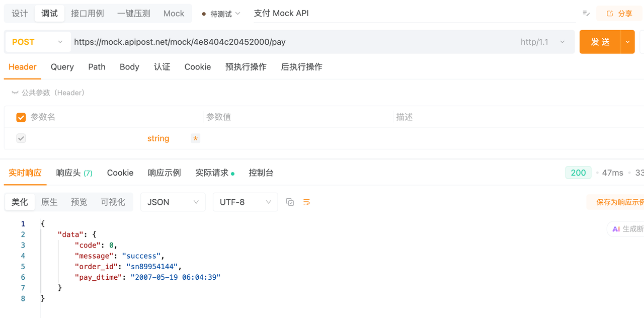Open the 响应示例 tab

tap(165, 173)
